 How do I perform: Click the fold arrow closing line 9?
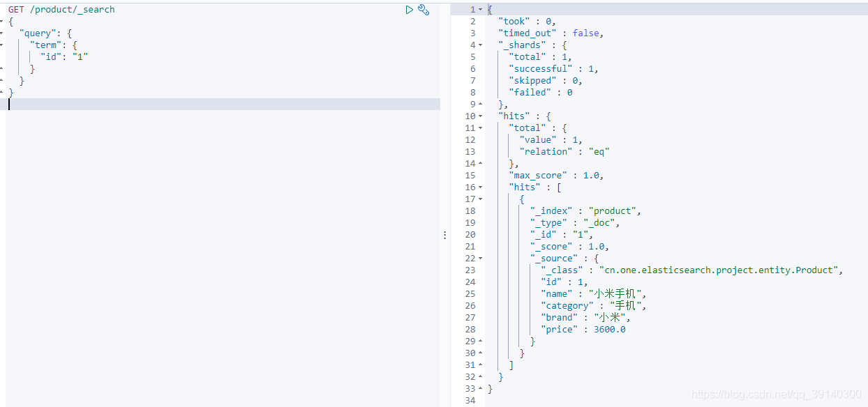pyautogui.click(x=480, y=105)
